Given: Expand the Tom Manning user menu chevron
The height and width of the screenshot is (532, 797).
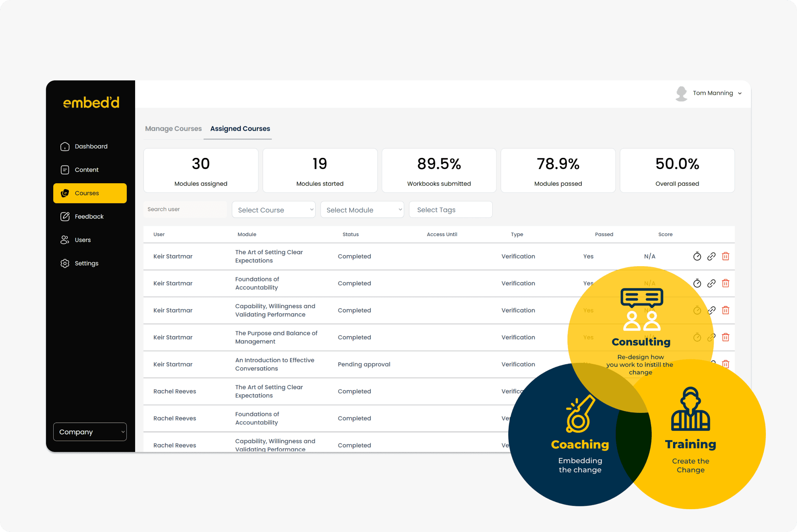Looking at the screenshot, I should click(740, 93).
